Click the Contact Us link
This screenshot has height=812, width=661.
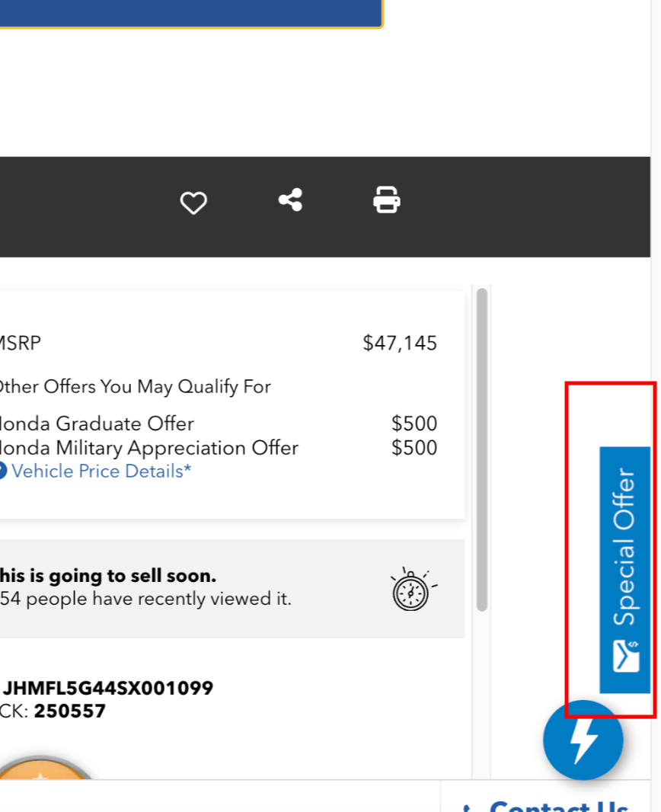[557, 804]
